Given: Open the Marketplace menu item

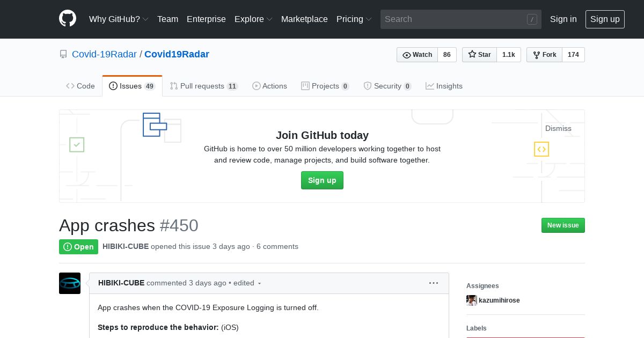Looking at the screenshot, I should 304,19.
